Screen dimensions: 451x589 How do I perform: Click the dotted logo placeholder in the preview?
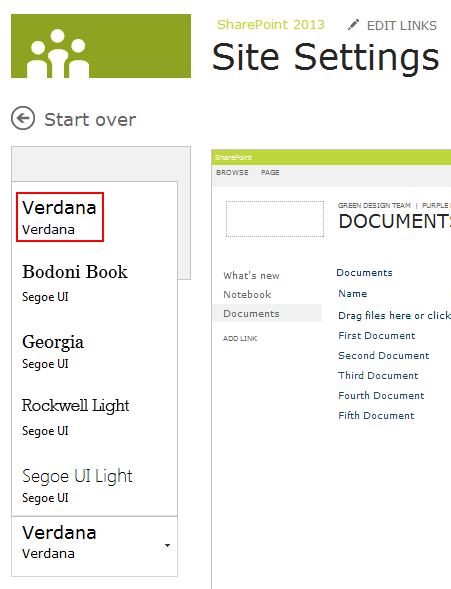tap(275, 219)
